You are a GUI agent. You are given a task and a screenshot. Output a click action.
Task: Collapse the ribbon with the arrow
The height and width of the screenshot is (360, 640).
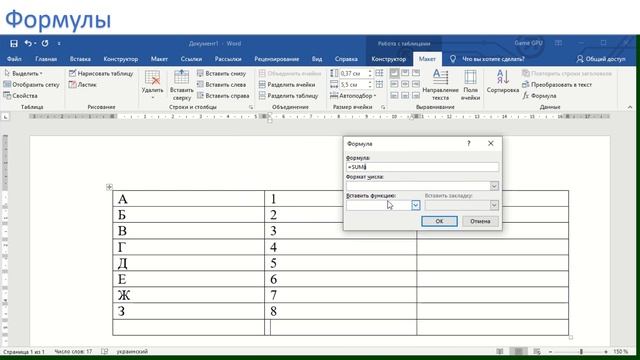pyautogui.click(x=630, y=107)
